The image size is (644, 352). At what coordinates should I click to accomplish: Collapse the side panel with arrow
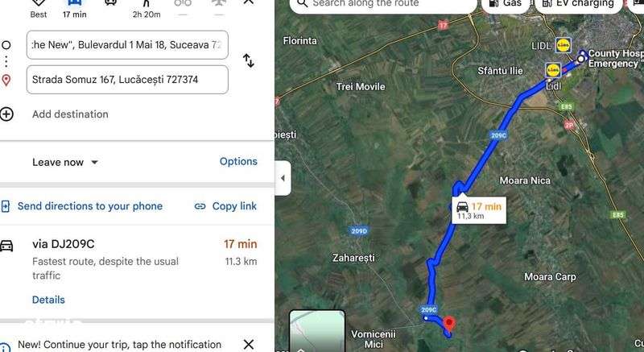point(283,178)
